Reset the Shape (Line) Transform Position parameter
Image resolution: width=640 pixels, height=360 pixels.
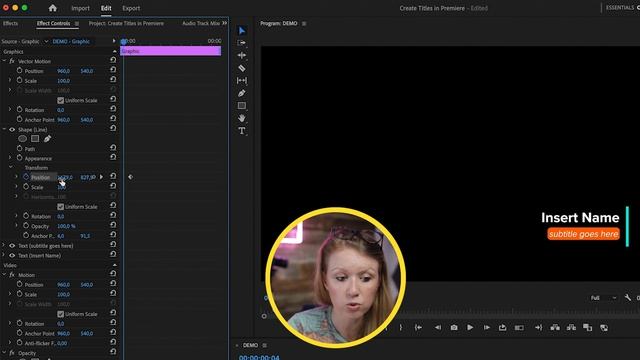coord(113,176)
